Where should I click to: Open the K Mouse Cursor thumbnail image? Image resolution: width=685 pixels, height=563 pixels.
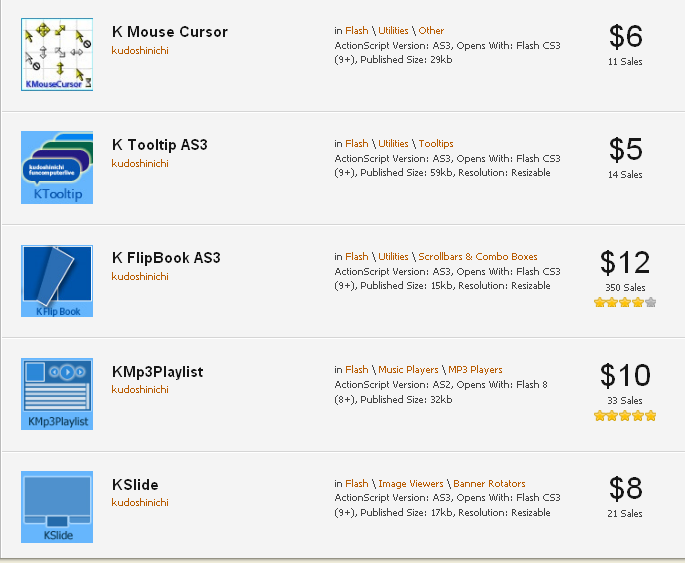[x=57, y=55]
